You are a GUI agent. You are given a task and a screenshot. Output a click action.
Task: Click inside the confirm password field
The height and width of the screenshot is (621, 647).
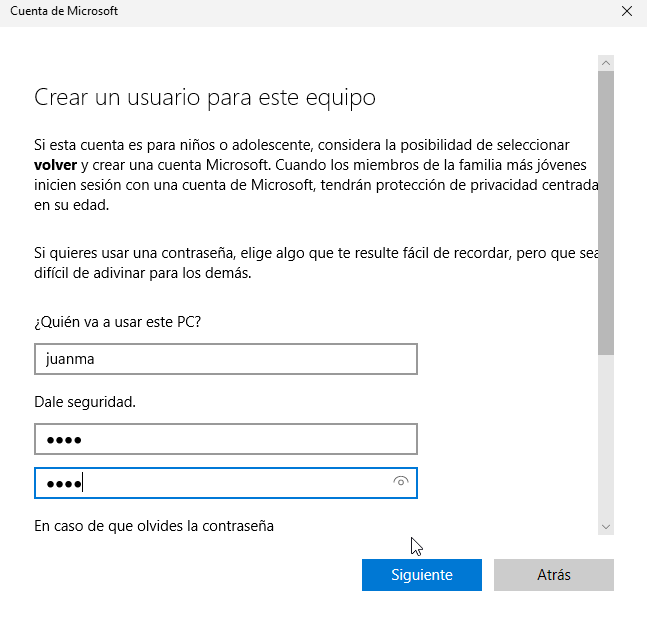(x=213, y=483)
